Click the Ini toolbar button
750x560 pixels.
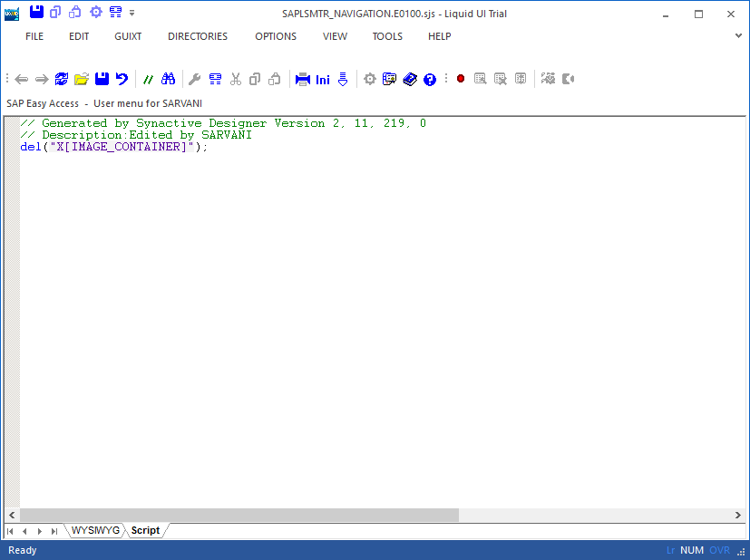coord(323,80)
